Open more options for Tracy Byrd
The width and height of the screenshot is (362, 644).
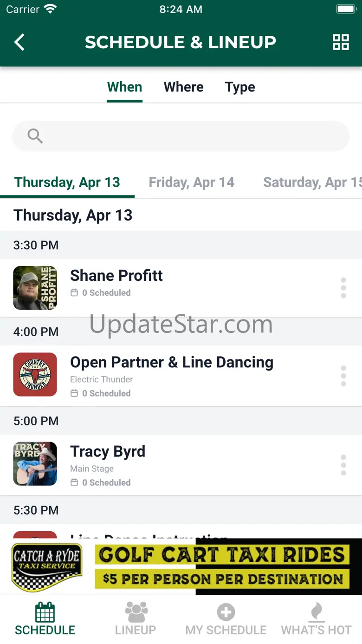(343, 465)
